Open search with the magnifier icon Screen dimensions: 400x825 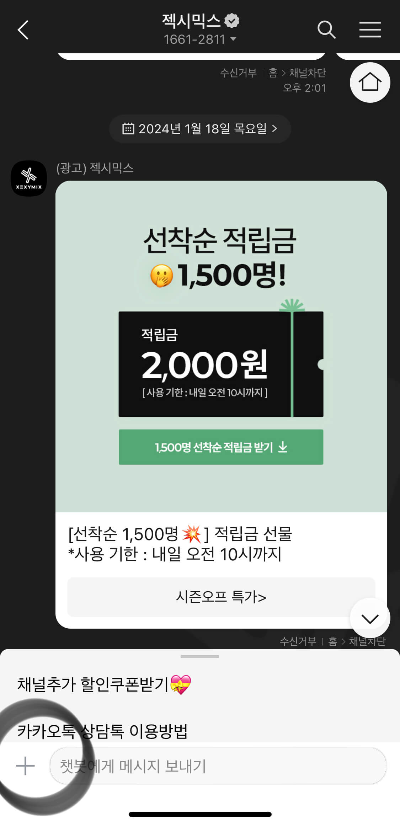pyautogui.click(x=326, y=30)
